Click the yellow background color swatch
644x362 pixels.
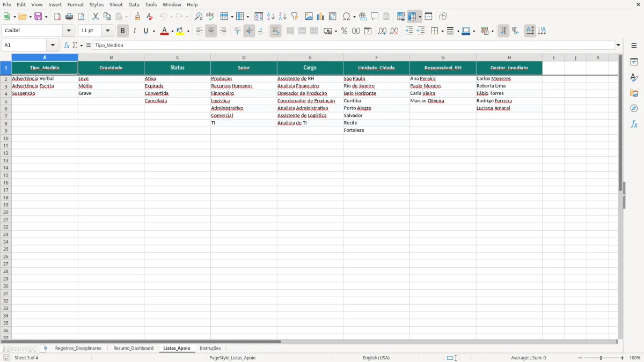coord(180,31)
